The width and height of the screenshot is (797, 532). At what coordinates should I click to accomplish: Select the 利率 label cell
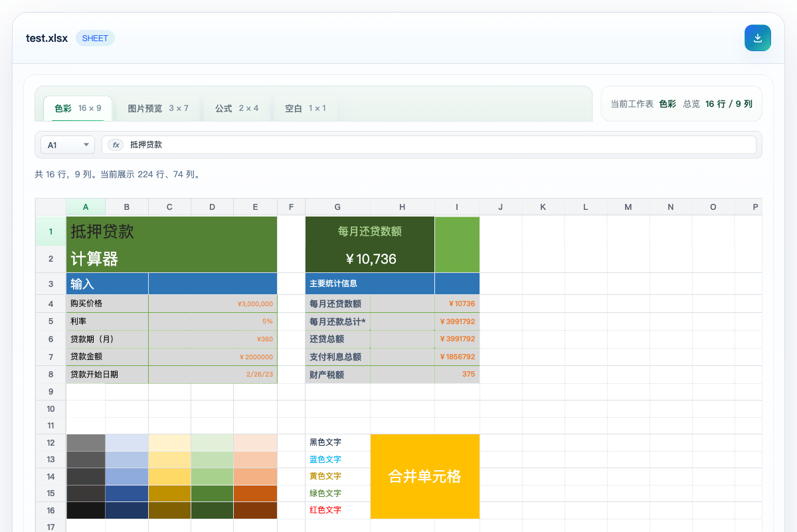tap(107, 321)
